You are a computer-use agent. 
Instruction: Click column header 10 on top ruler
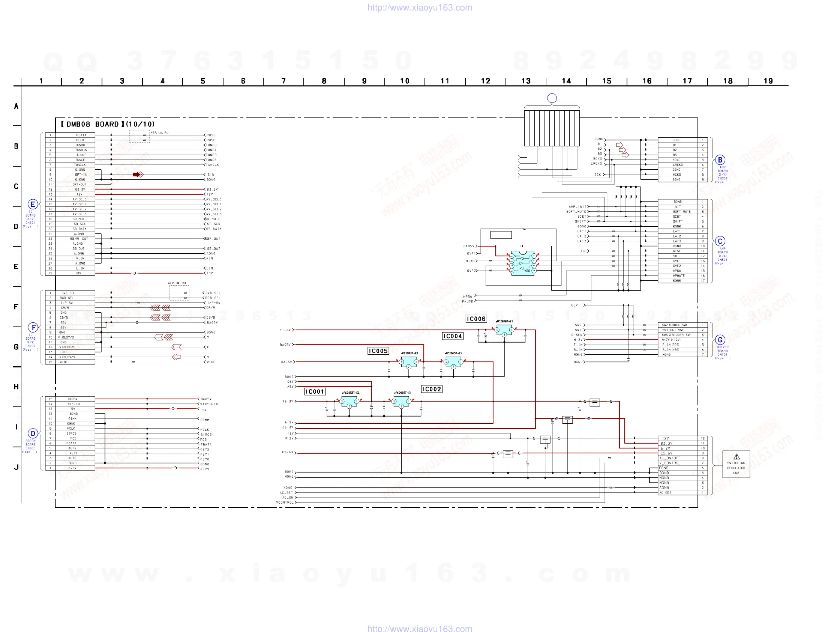coord(404,81)
